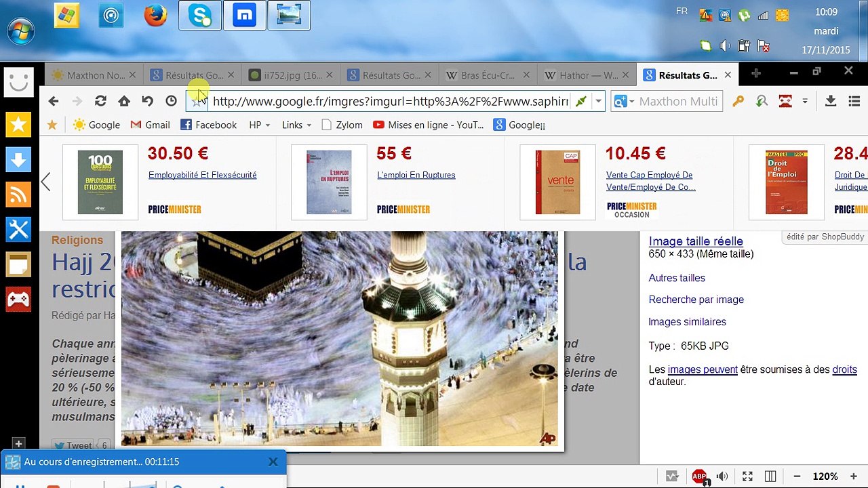Add a sidebar extension with the plus icon
Image resolution: width=868 pixels, height=488 pixels.
pos(18,444)
